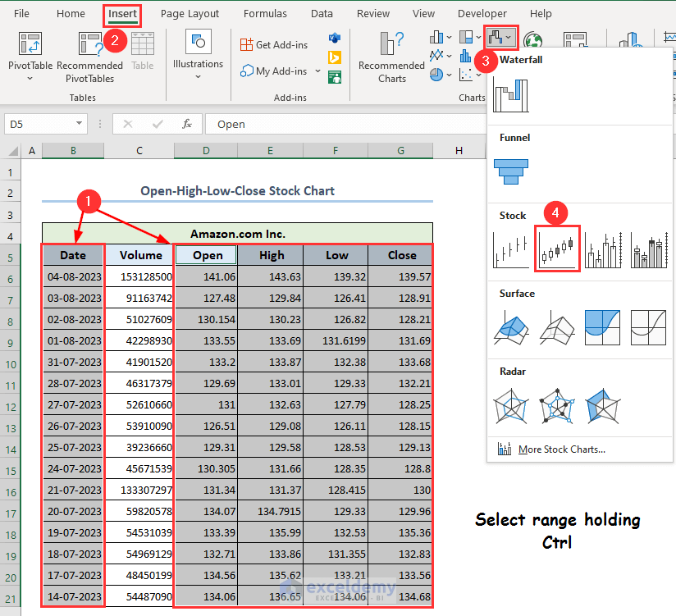Viewport: 676px width, 616px height.
Task: Choose the High-Low-Close stock chart
Action: [x=511, y=249]
